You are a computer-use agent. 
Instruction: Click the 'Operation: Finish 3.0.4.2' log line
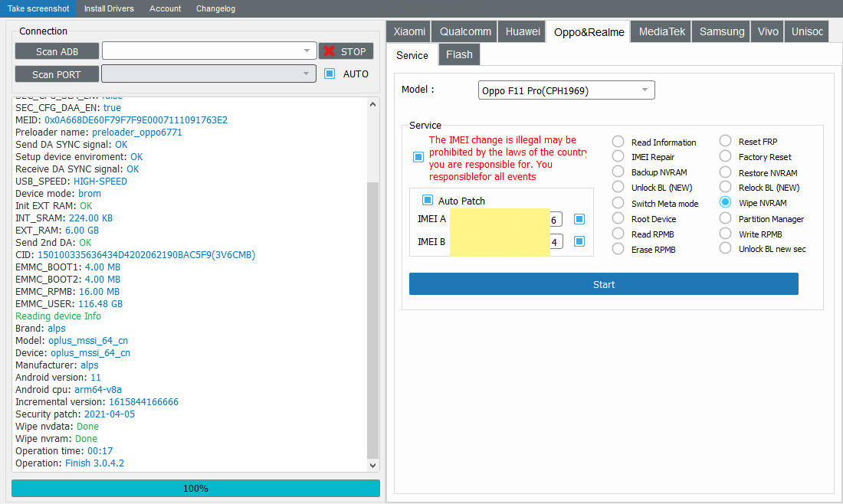click(69, 463)
